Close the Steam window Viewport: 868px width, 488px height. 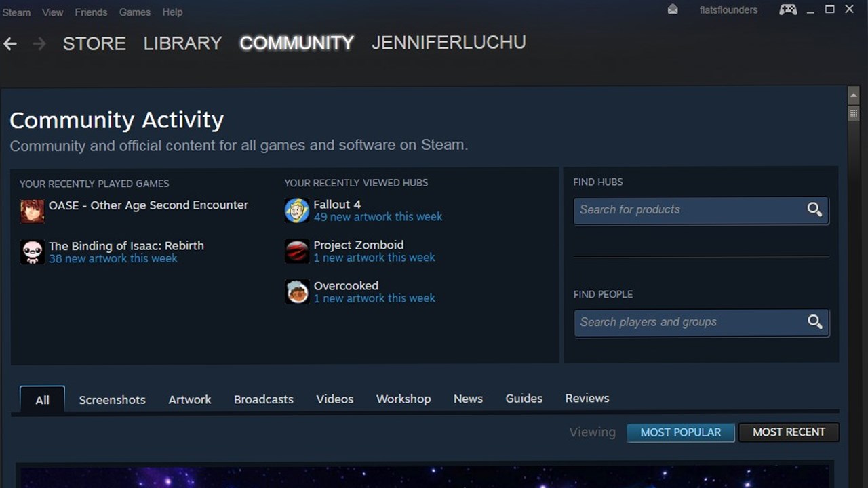[849, 9]
